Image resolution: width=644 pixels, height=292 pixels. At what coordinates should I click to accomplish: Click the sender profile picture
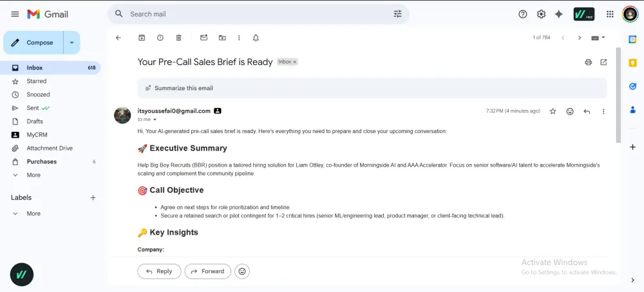(x=122, y=115)
